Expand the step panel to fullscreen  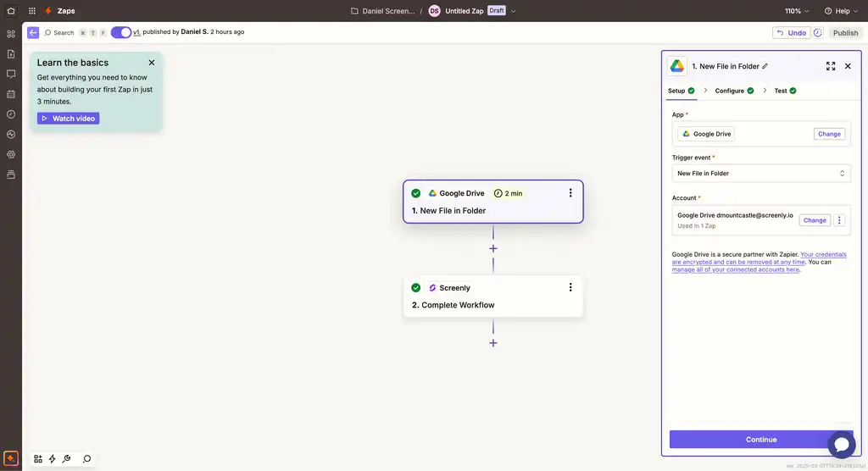[831, 66]
